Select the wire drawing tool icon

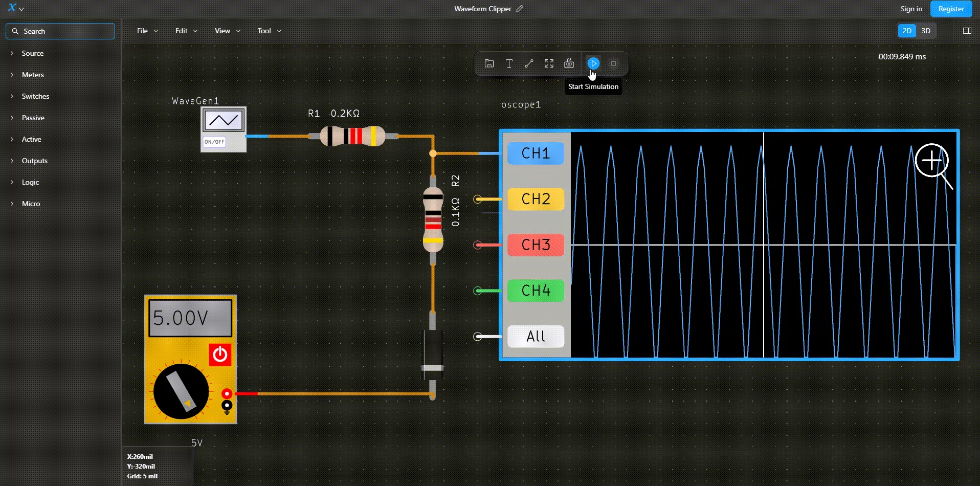pyautogui.click(x=529, y=63)
